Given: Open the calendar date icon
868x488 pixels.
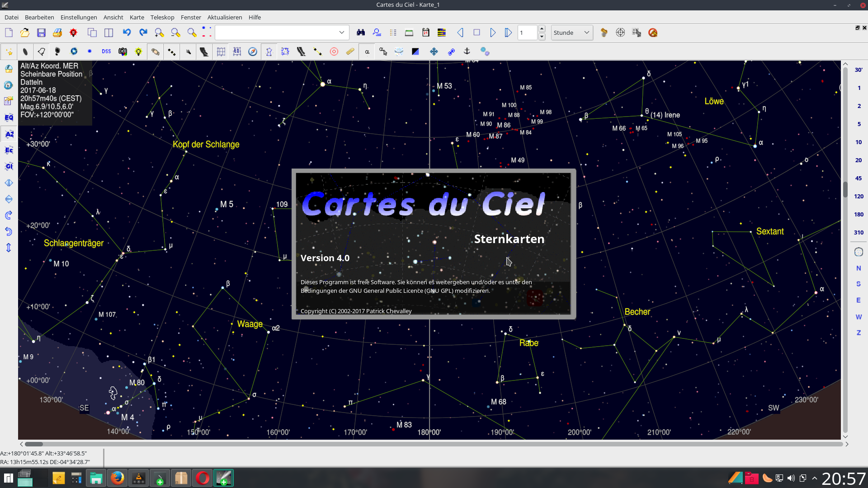Looking at the screenshot, I should [425, 33].
